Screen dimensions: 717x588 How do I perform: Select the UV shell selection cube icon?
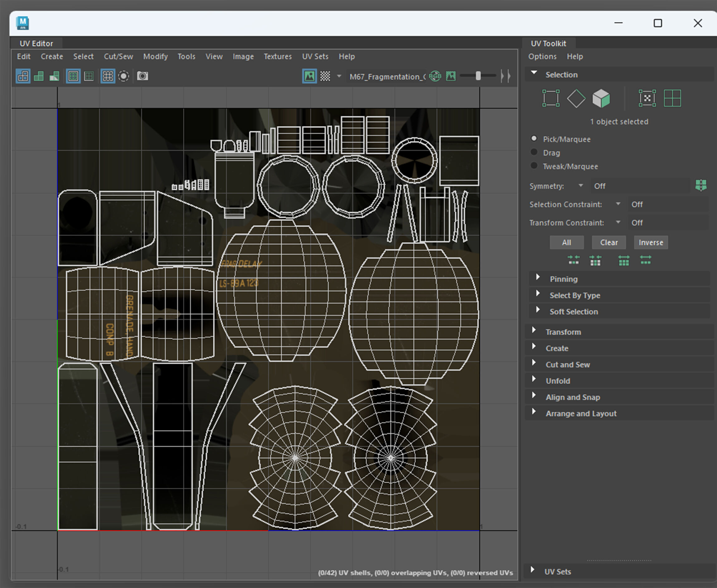coord(601,99)
